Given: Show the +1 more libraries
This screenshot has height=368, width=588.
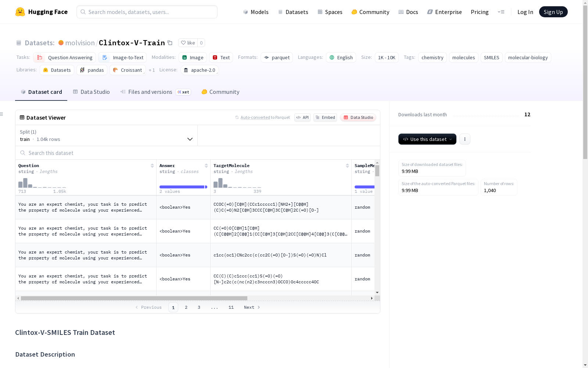Looking at the screenshot, I should click(152, 70).
